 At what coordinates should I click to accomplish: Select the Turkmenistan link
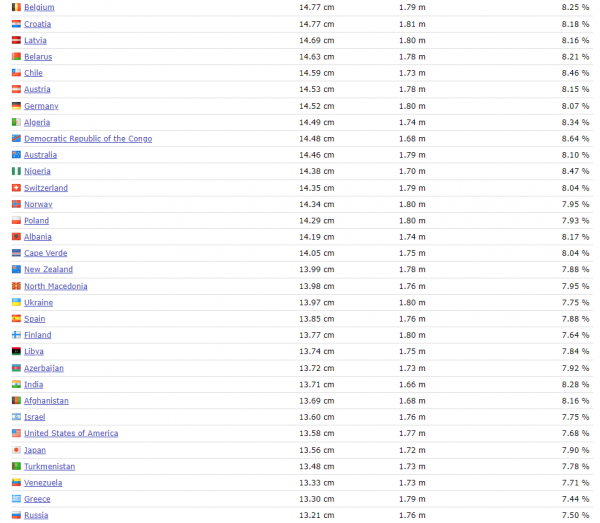(x=50, y=466)
